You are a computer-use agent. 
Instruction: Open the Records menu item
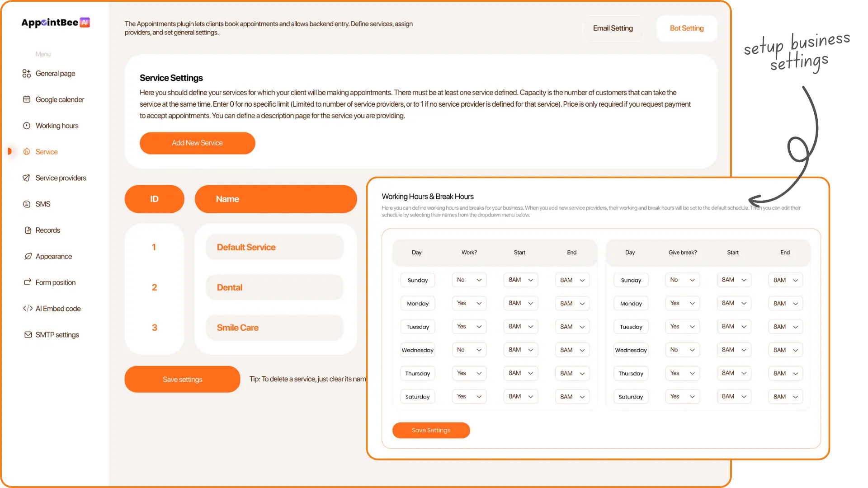48,230
